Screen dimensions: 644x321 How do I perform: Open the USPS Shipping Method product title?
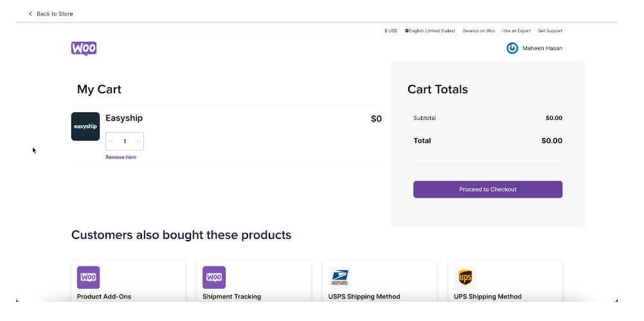(364, 297)
